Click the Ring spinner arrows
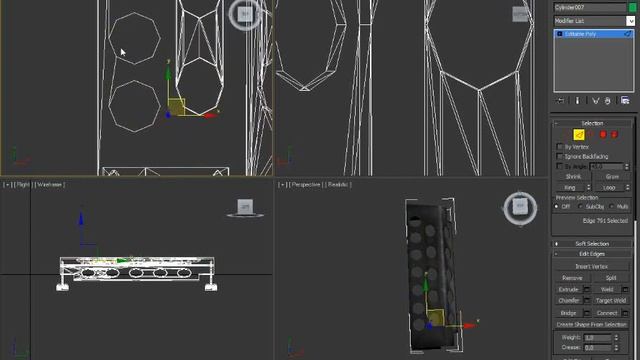Viewport: 640px width, 360px height. 589,187
